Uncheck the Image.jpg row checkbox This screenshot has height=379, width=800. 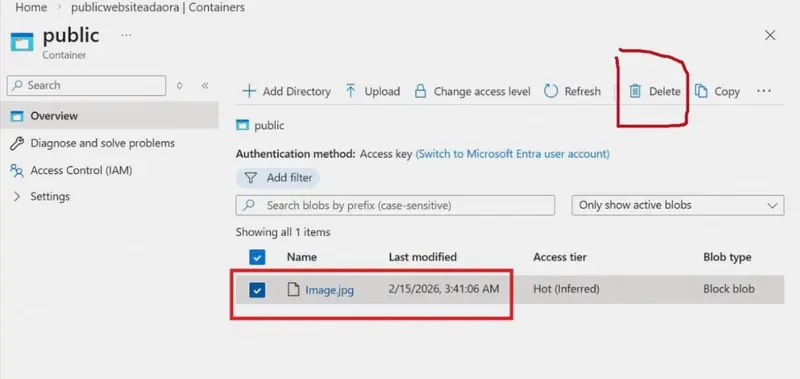[x=257, y=290]
